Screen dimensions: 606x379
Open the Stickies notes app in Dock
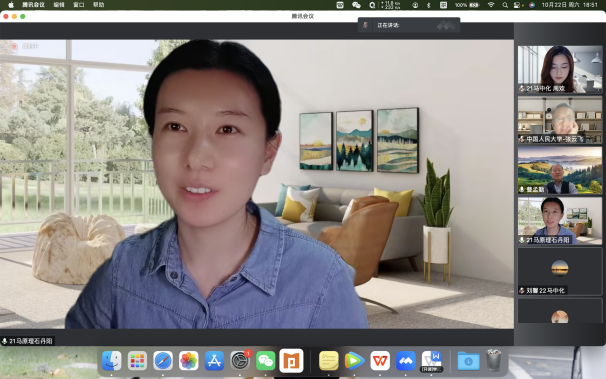pyautogui.click(x=329, y=361)
